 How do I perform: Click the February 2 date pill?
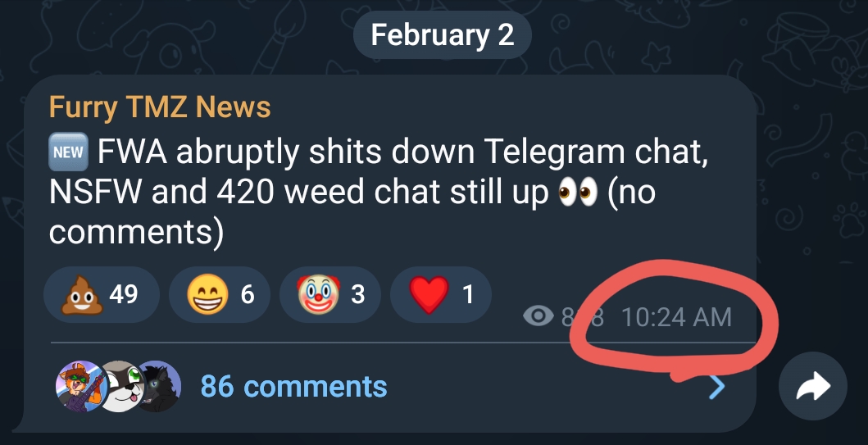pyautogui.click(x=443, y=35)
